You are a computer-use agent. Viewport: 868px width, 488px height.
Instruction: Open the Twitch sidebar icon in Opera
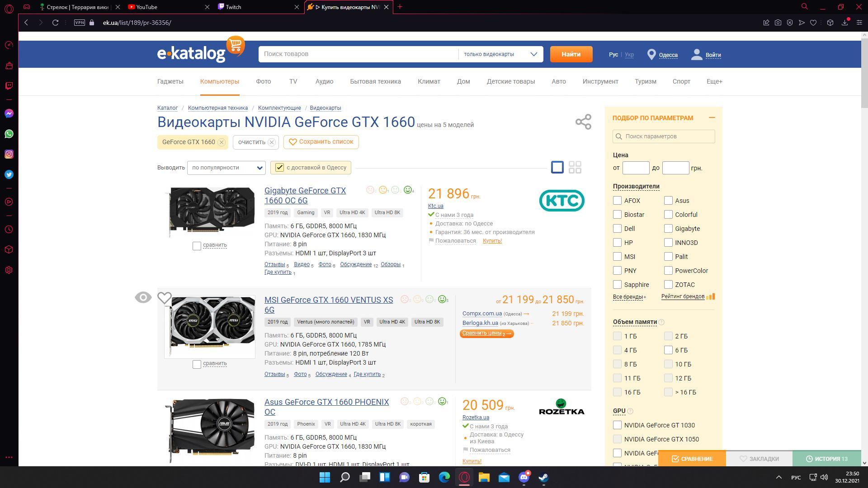(x=9, y=86)
